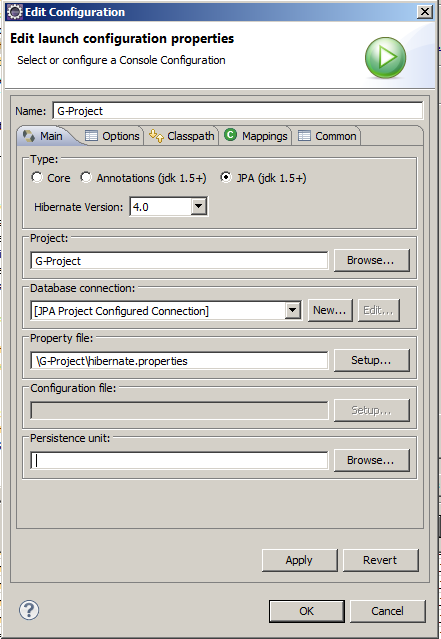Click Browse next to Project field
Image resolution: width=441 pixels, height=639 pixels.
371,260
